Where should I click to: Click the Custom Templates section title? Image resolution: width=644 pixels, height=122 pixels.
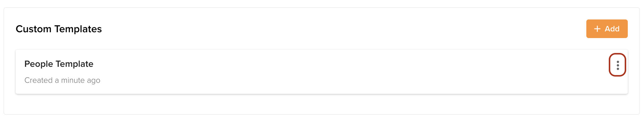tap(59, 29)
